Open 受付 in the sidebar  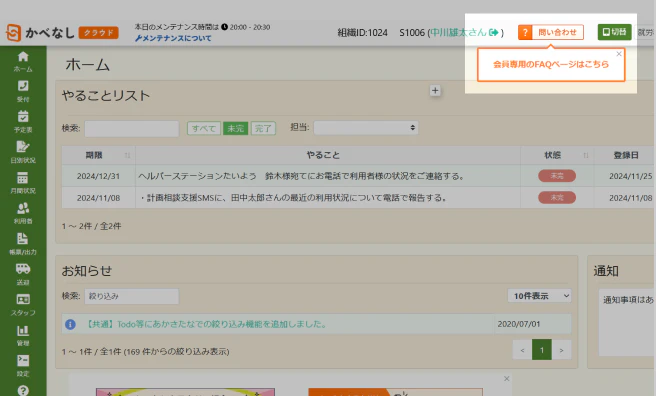(x=23, y=92)
